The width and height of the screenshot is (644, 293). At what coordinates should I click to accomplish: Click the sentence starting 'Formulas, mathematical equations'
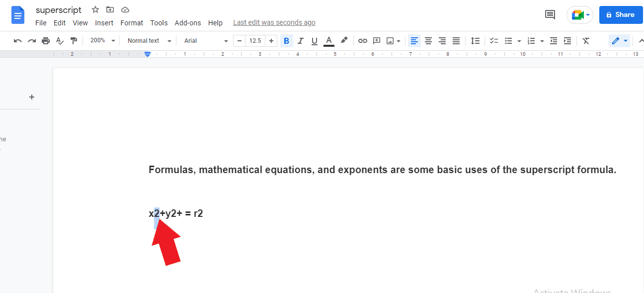pos(383,170)
